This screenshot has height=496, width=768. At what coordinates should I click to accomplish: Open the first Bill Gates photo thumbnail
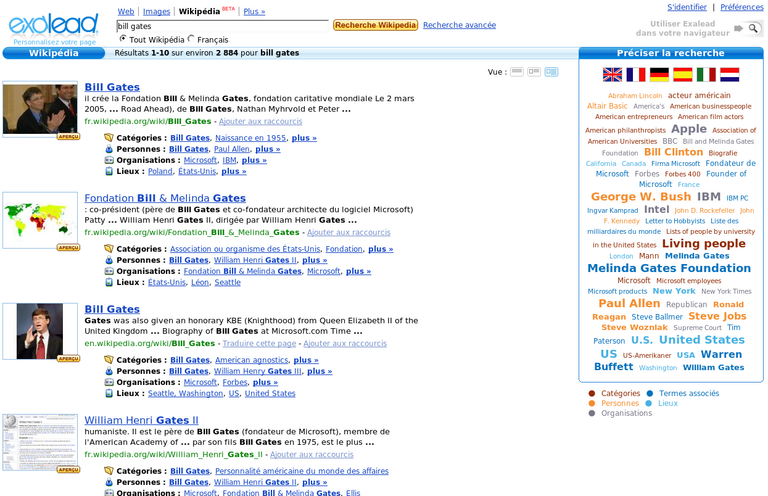[40, 109]
